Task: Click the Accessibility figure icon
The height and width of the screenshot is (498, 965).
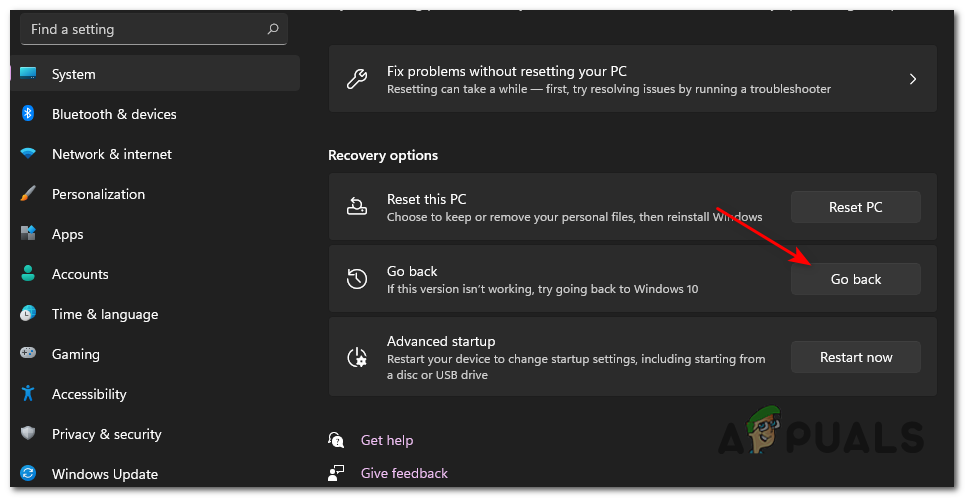Action: point(28,394)
